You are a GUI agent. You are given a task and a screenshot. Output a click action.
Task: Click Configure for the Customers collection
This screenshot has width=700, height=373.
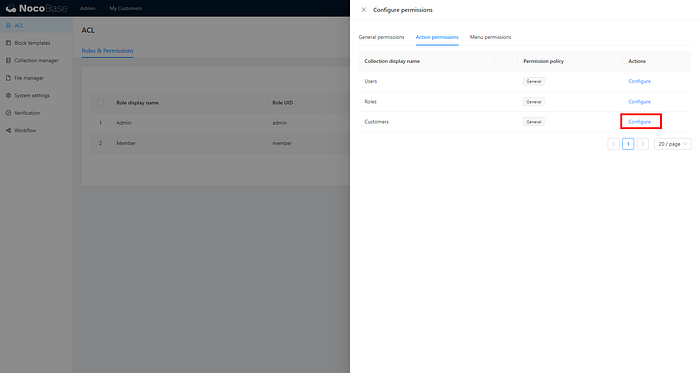639,122
